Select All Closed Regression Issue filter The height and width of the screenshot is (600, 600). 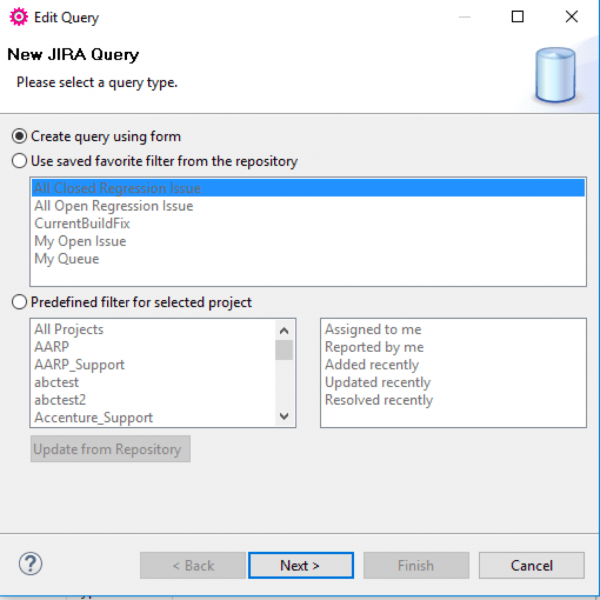tap(117, 188)
